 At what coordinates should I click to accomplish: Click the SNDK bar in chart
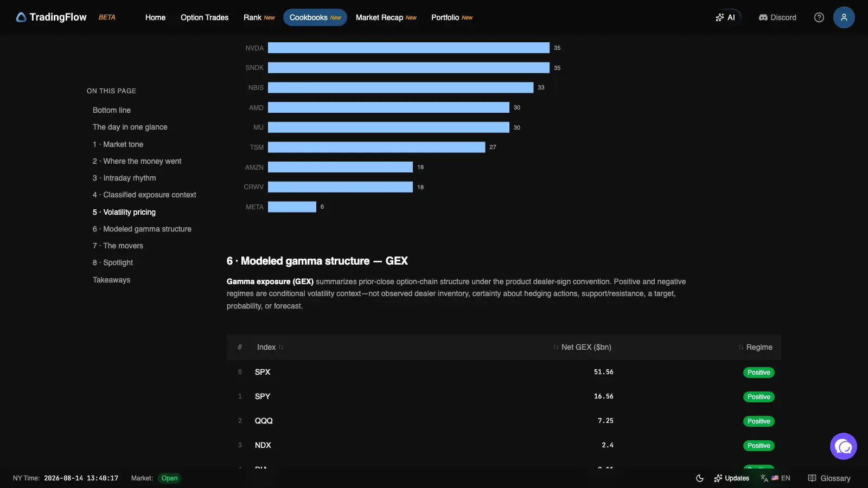[409, 68]
